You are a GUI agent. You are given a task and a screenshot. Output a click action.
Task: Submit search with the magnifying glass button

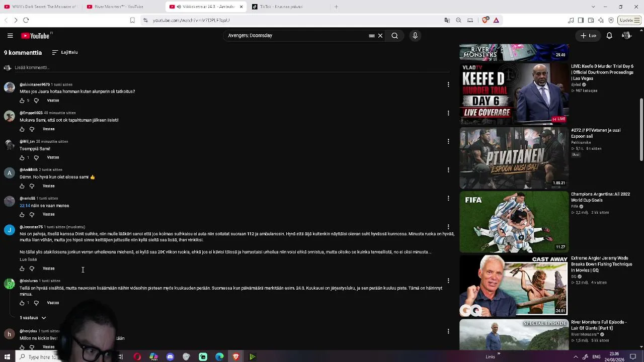[395, 36]
